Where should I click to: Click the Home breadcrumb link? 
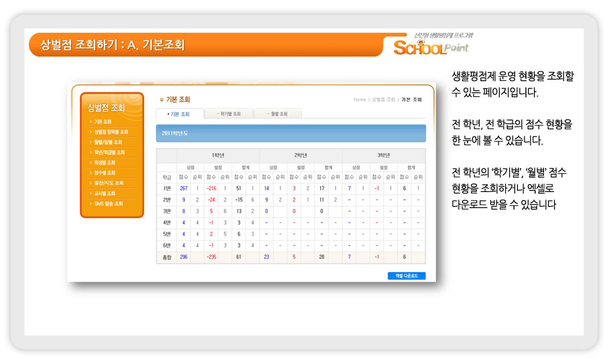[360, 100]
